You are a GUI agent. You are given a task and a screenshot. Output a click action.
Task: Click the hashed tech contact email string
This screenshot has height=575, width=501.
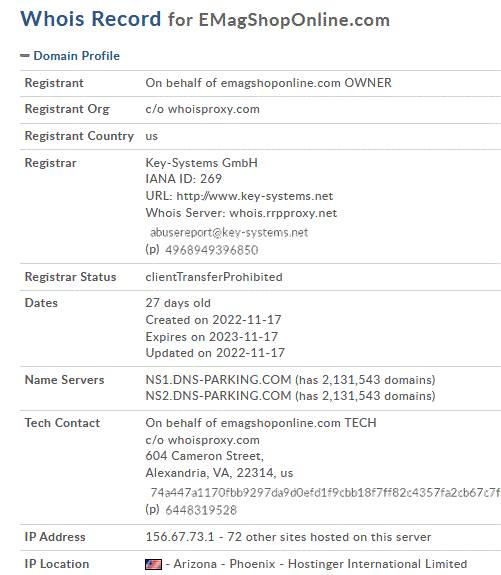[325, 492]
